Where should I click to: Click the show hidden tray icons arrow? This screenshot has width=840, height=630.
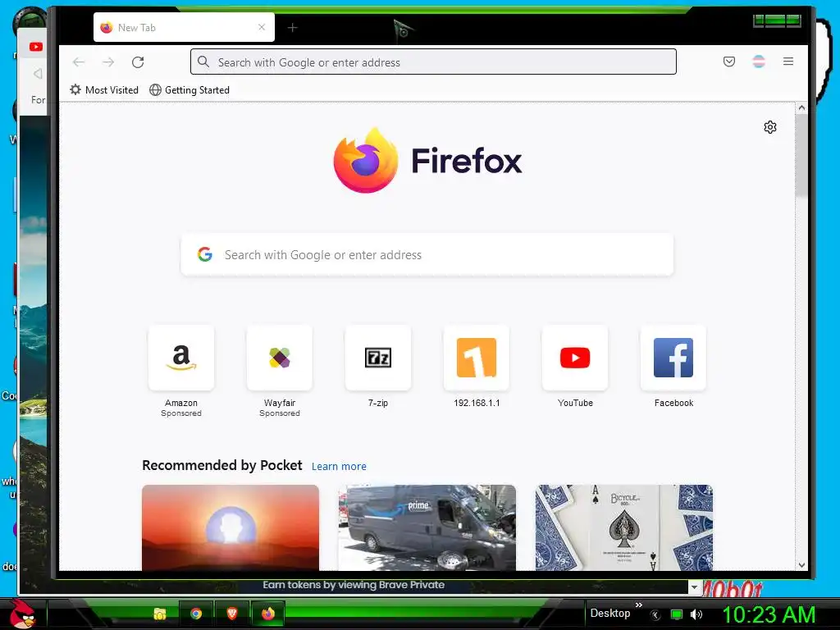655,614
